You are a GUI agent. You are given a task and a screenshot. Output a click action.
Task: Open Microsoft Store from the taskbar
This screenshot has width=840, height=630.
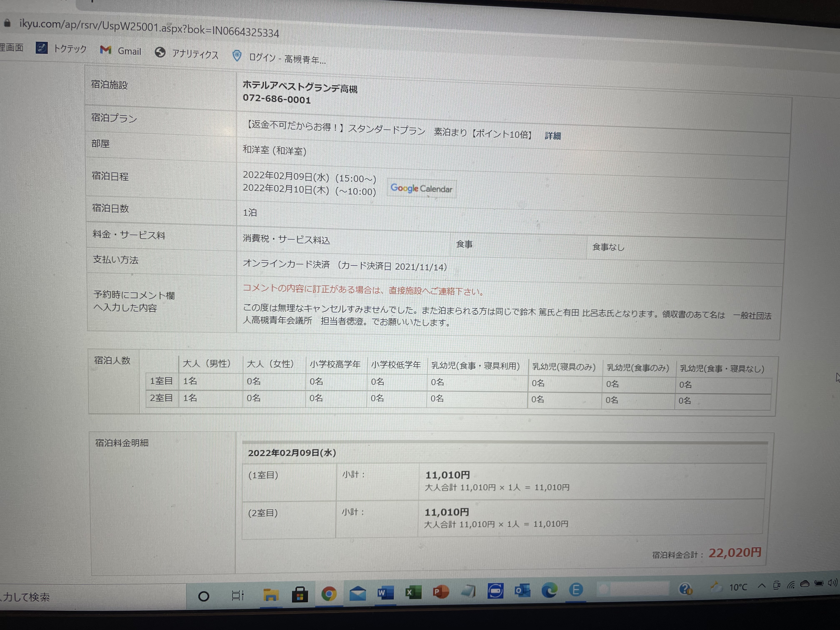pos(300,594)
